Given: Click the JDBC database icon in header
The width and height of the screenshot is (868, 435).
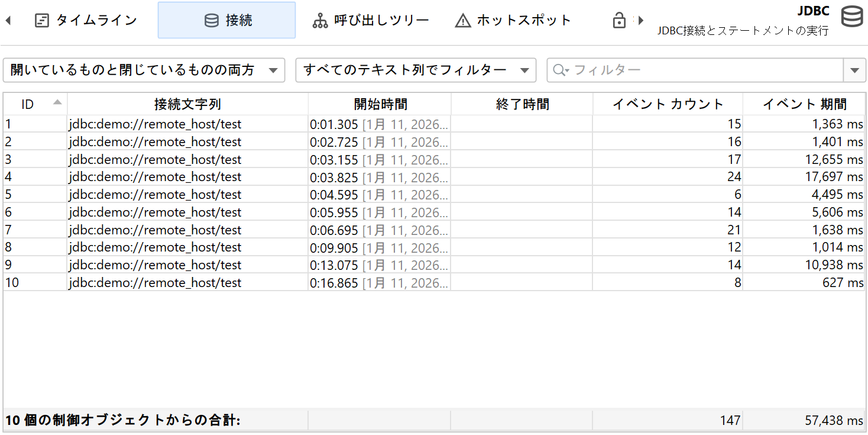Looking at the screenshot, I should (851, 17).
